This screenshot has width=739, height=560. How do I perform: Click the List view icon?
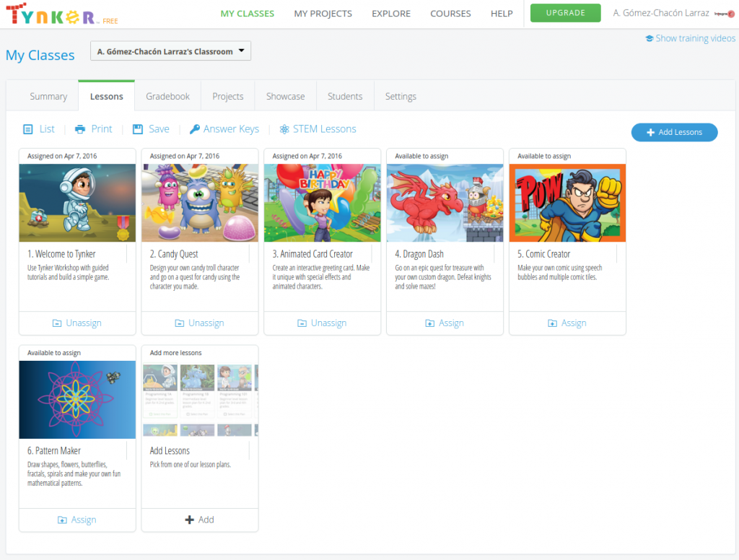(x=28, y=129)
